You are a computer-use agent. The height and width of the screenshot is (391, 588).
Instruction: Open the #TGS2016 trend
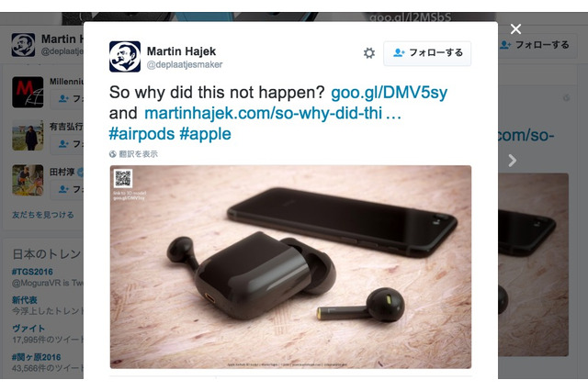[32, 272]
